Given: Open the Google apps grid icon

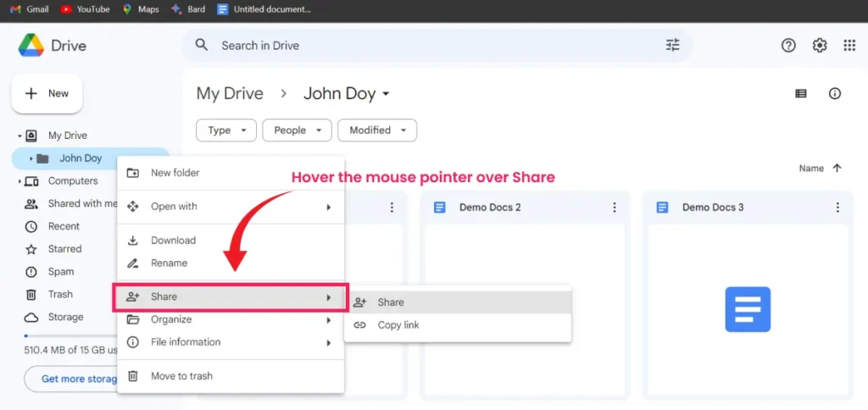Looking at the screenshot, I should click(849, 46).
